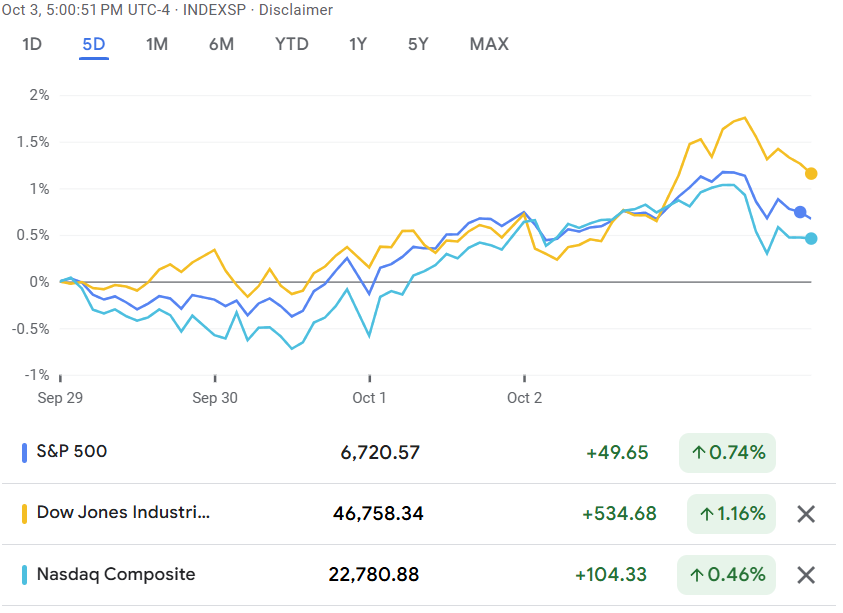843x613 pixels.
Task: Show MAX historical range
Action: point(489,44)
